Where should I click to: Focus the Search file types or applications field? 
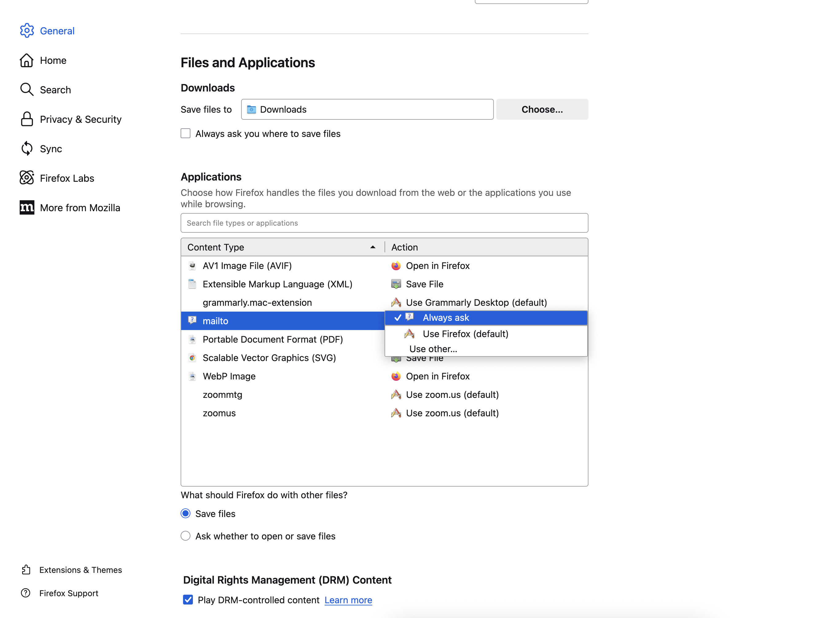(384, 223)
